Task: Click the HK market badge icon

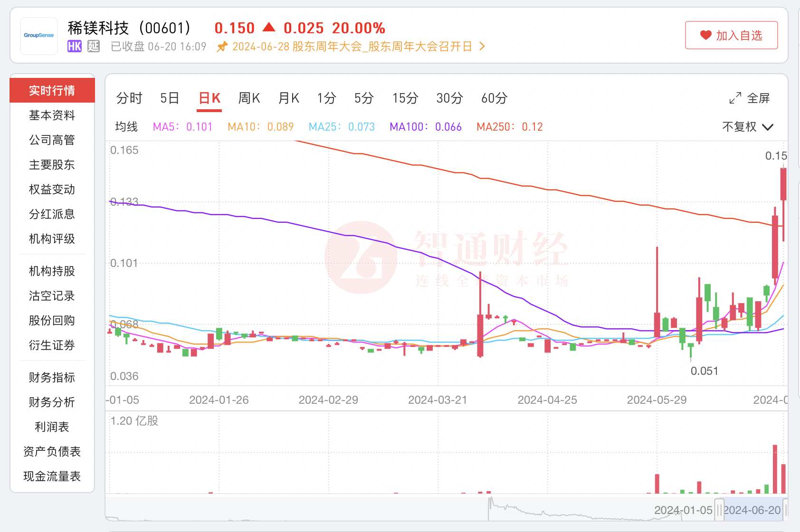Action: [x=75, y=46]
